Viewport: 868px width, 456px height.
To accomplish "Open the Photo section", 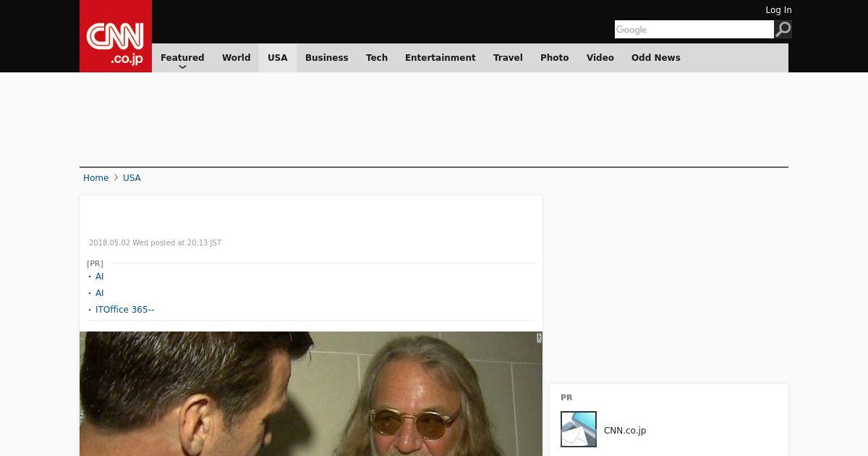I will (x=555, y=58).
